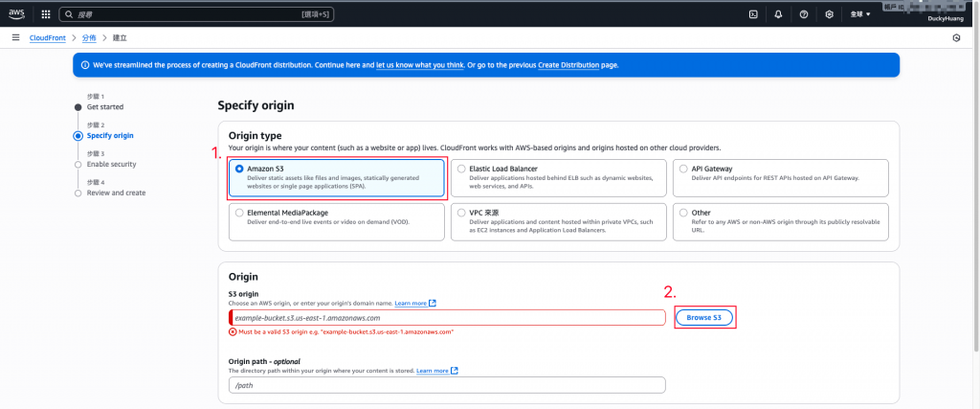Open external link icon beside Origin path Learn more
Viewport: 980px width, 409px height.
455,371
